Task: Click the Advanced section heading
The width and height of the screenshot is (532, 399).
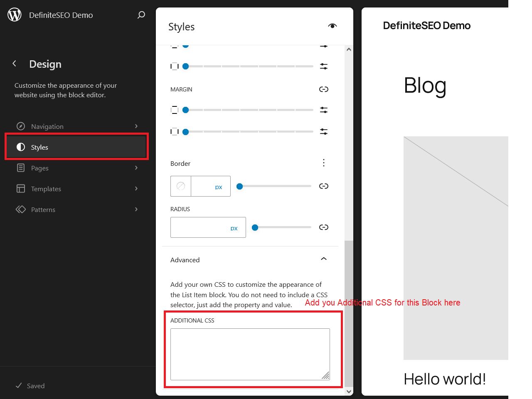Action: tap(185, 260)
